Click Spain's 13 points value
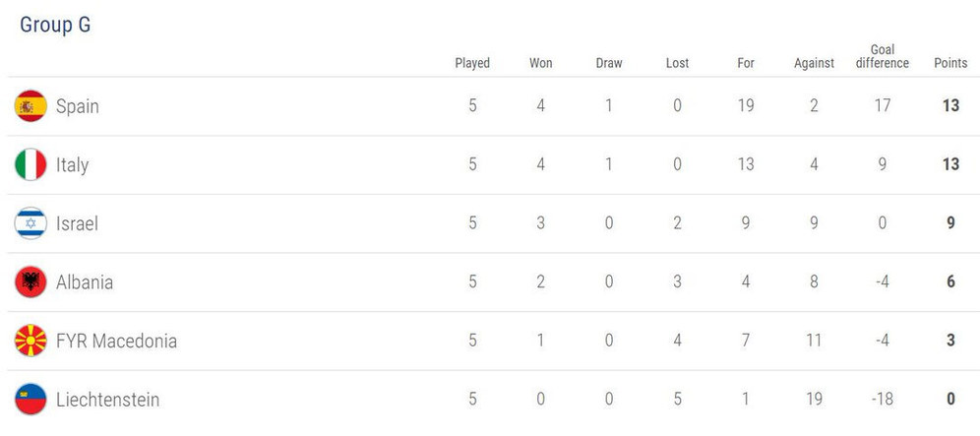Viewport: 980px width, 436px height. coord(950,105)
